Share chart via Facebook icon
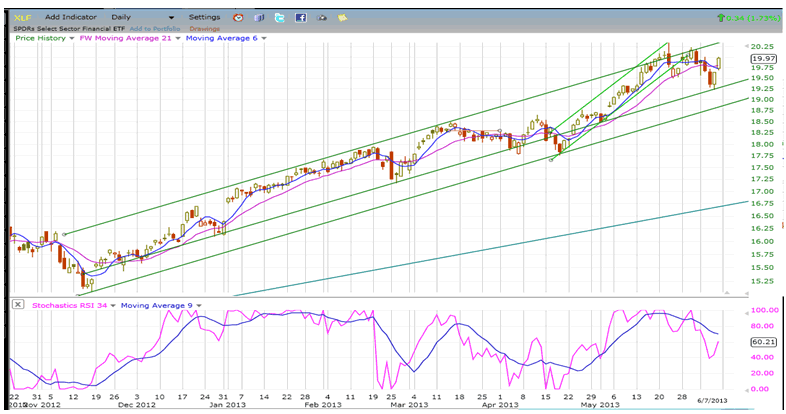 click(x=298, y=18)
